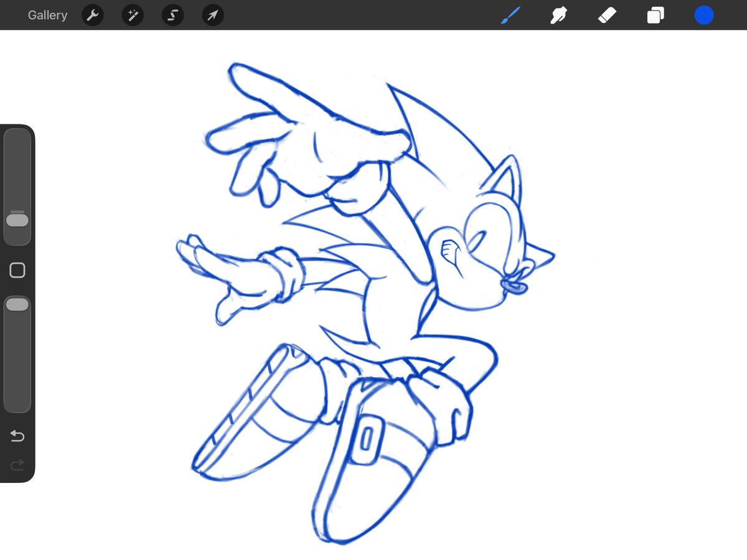
Task: Tap the square modify button in sidebar
Action: (x=17, y=270)
